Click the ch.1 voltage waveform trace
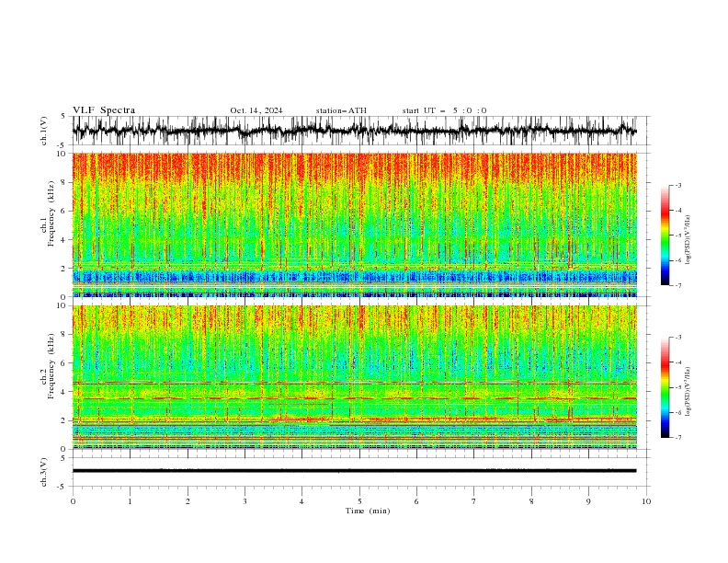Image resolution: width=728 pixels, height=563 pixels. pos(354,131)
